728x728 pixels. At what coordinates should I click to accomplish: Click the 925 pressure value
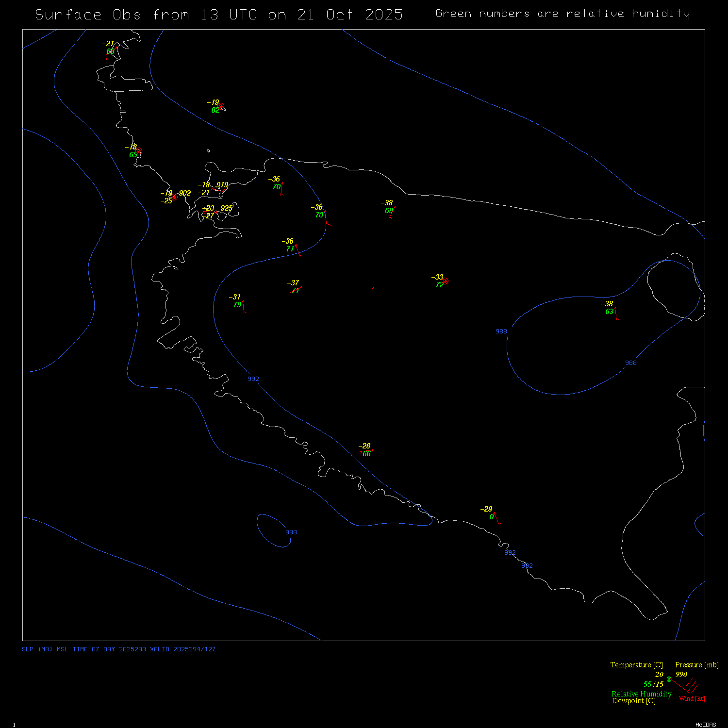coord(226,208)
